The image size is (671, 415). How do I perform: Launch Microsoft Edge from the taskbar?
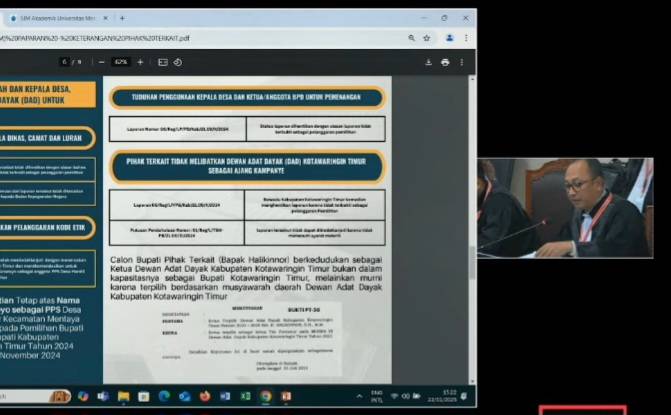[164, 397]
